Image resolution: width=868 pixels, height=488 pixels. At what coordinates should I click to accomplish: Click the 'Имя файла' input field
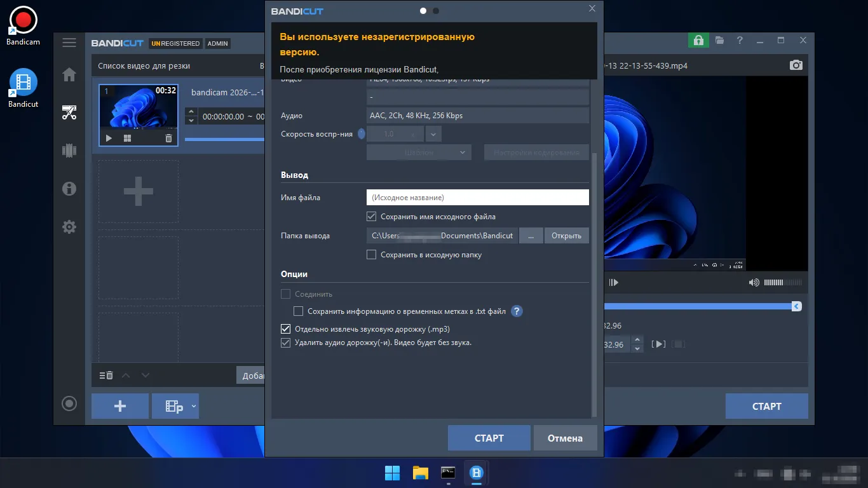(x=478, y=198)
